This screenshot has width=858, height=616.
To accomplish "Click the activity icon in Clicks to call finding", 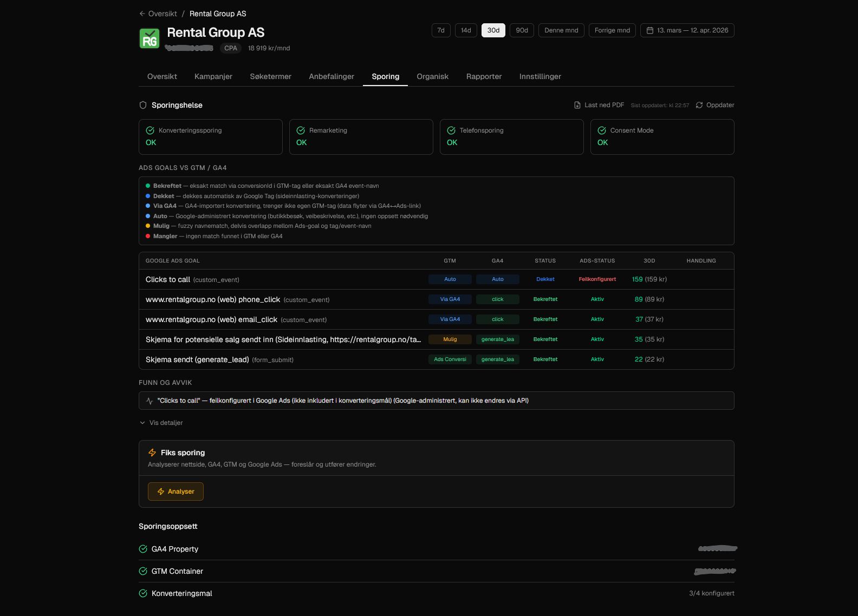I will click(149, 401).
